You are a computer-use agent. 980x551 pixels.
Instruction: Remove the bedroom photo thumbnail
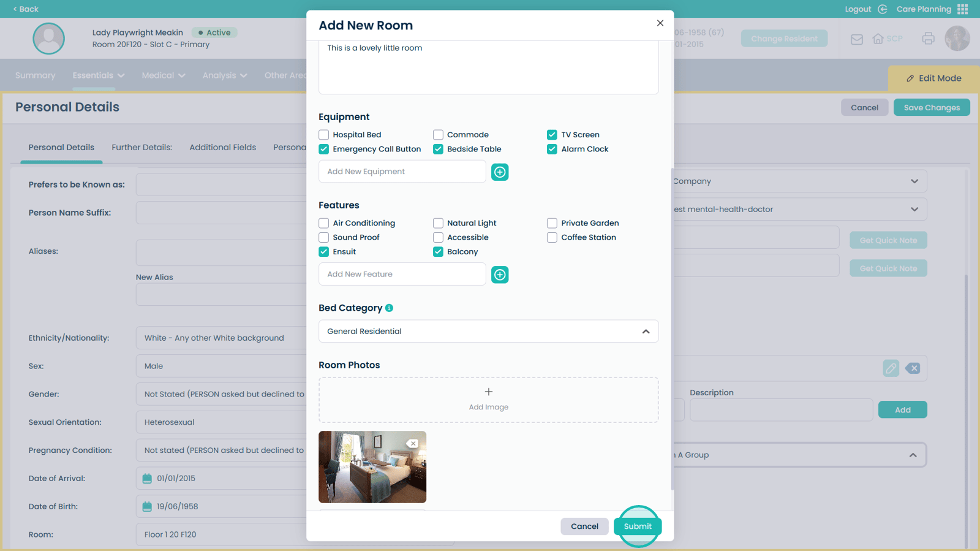[413, 444]
